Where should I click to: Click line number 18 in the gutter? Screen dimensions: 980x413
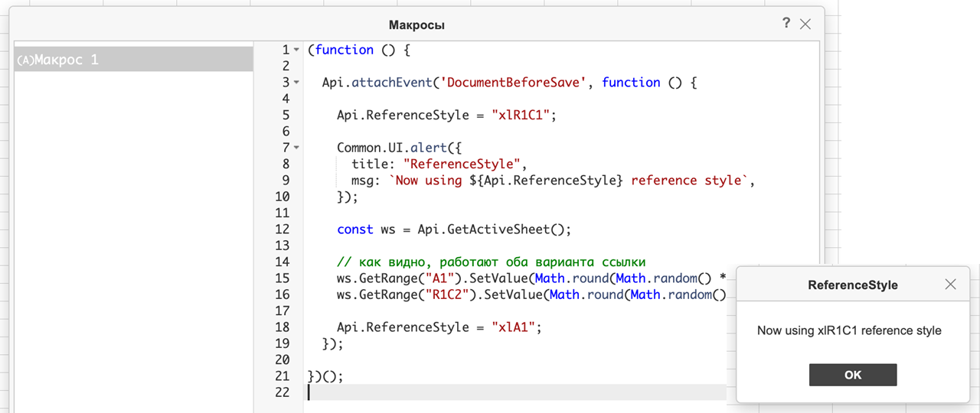point(282,327)
